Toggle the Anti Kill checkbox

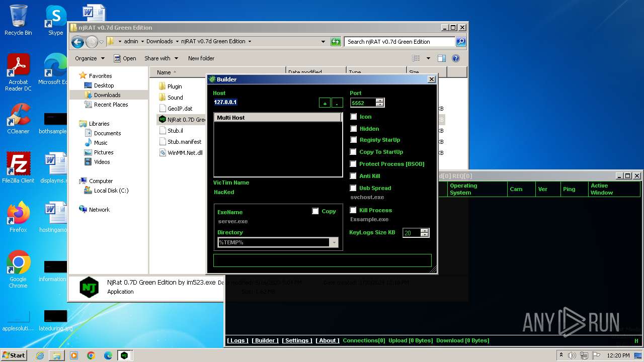(354, 176)
